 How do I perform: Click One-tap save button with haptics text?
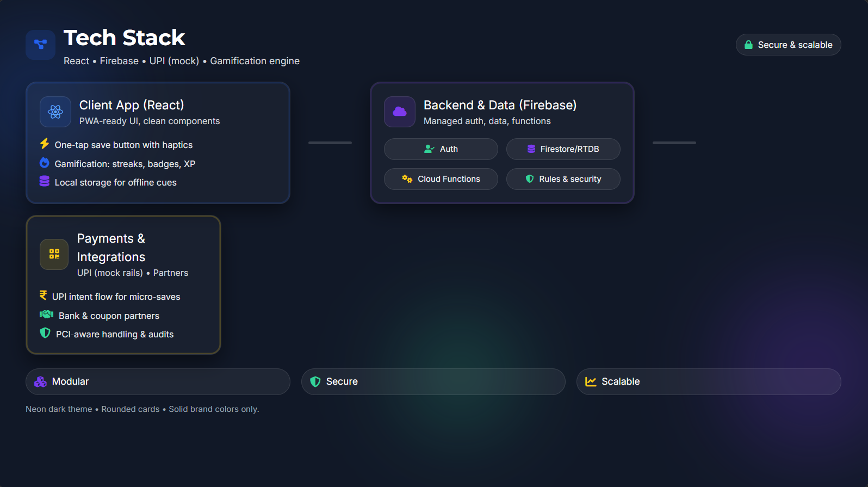pyautogui.click(x=123, y=145)
